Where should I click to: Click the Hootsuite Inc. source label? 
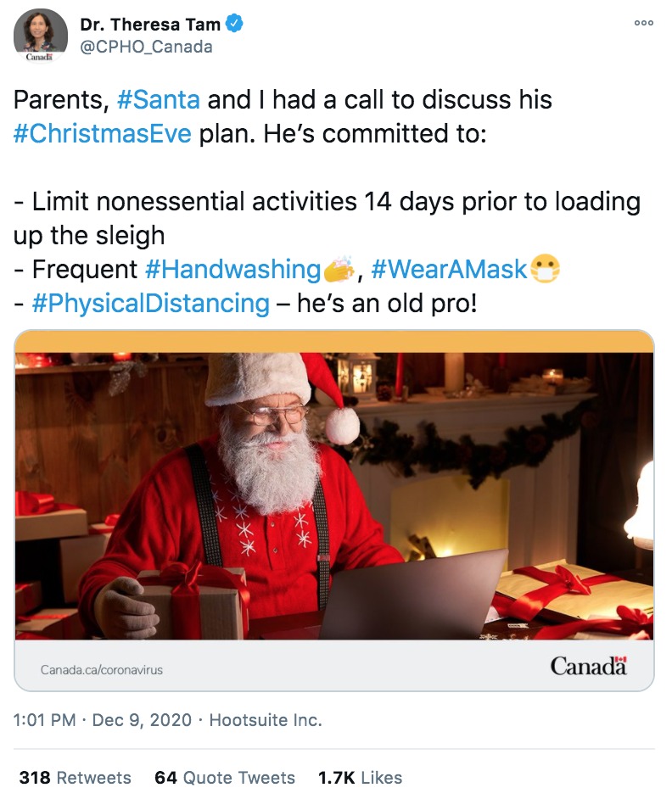266,720
